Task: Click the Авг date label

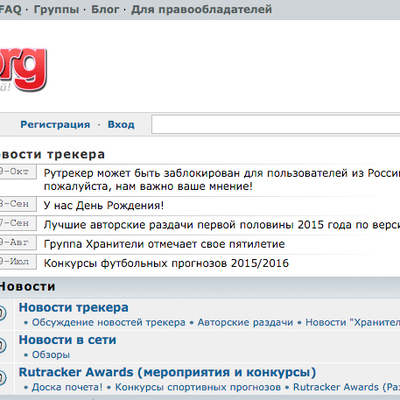Action: click(18, 242)
